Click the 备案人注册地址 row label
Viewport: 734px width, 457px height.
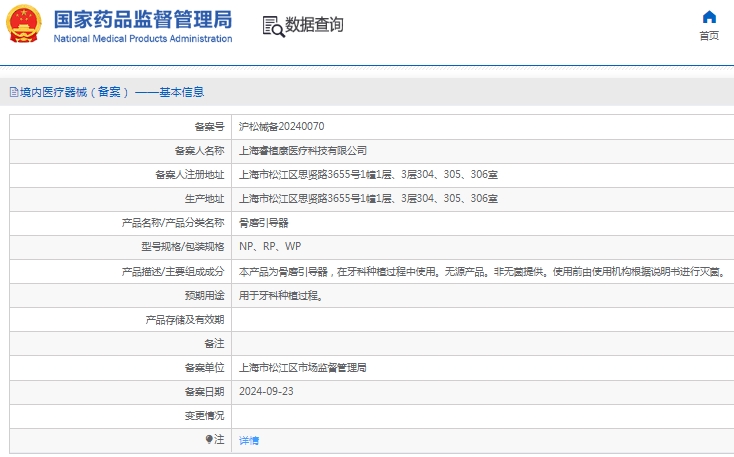click(190, 175)
